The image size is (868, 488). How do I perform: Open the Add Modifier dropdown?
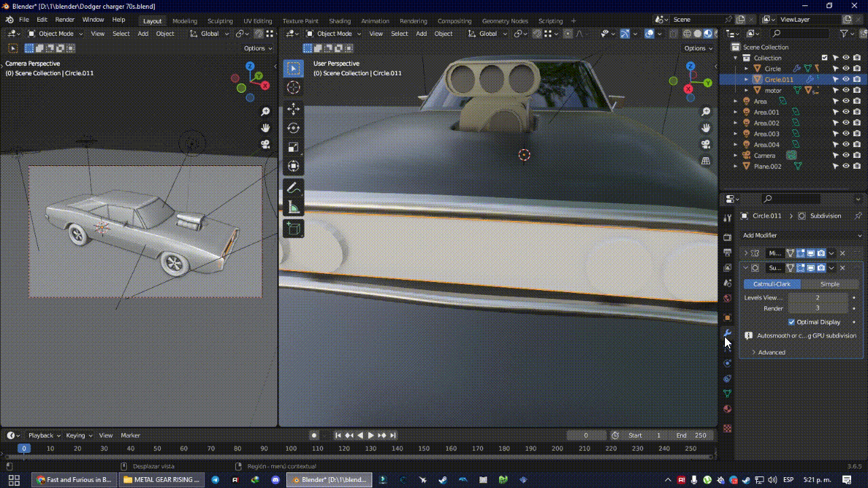coord(802,235)
